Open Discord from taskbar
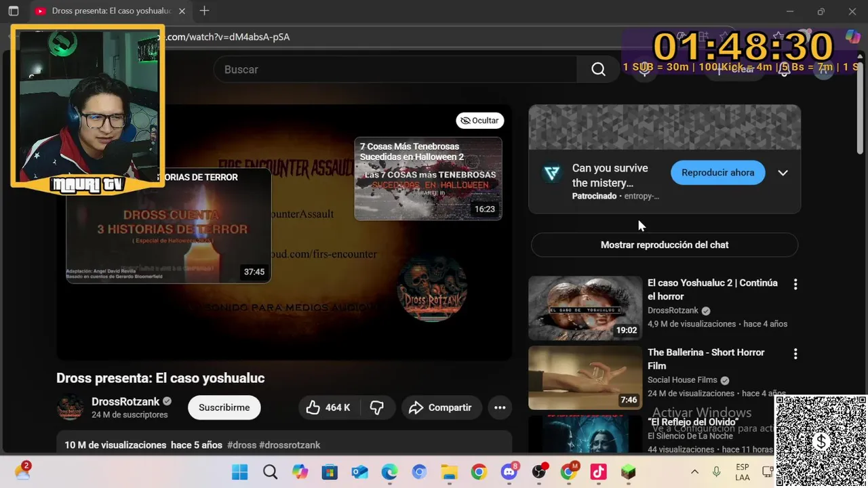 pyautogui.click(x=509, y=472)
